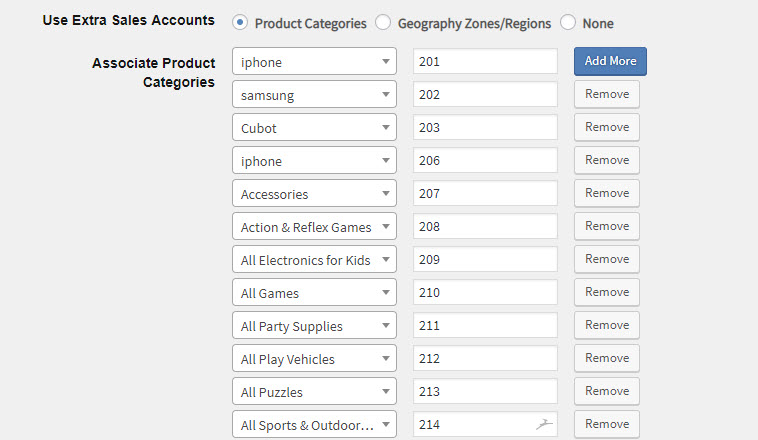Remove the All Games row
Viewport: 758px width, 440px height.
[607, 292]
